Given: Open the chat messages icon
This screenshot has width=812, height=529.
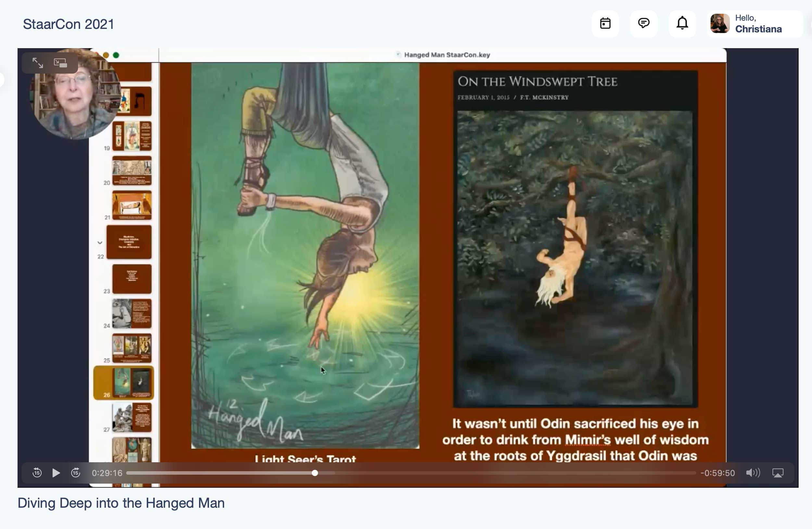Looking at the screenshot, I should 643,23.
